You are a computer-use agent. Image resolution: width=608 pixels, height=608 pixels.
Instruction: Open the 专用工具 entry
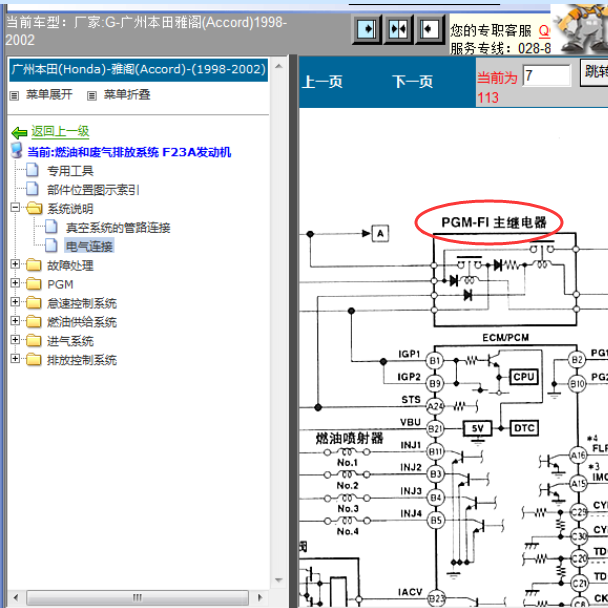tap(70, 171)
